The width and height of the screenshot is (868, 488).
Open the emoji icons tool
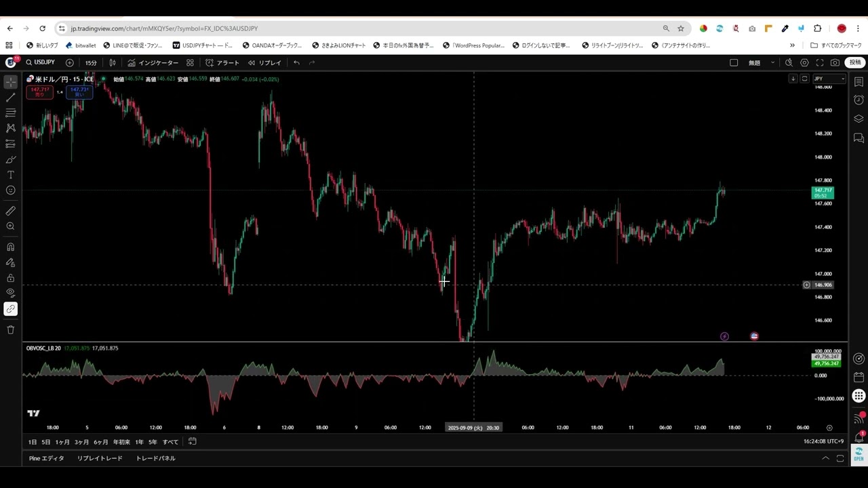pos(10,190)
